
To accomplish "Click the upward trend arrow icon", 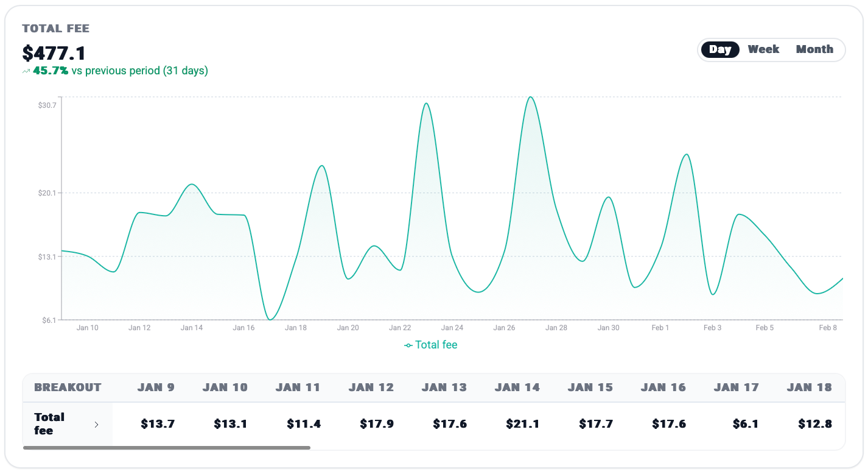I will click(x=26, y=71).
